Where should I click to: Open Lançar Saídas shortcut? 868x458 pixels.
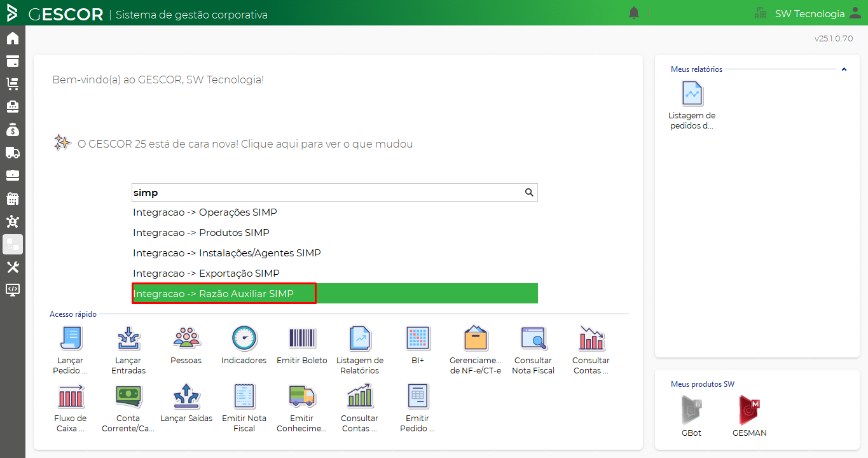pos(186,404)
